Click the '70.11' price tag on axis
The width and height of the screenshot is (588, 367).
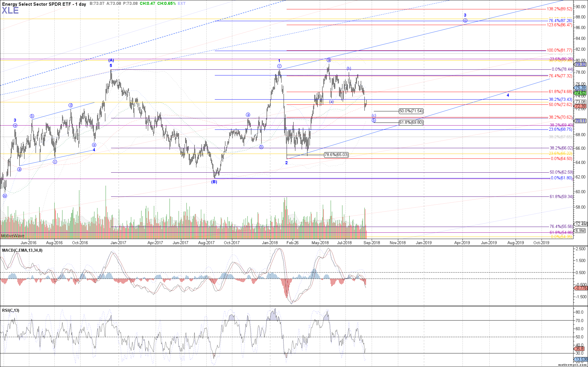(581, 121)
